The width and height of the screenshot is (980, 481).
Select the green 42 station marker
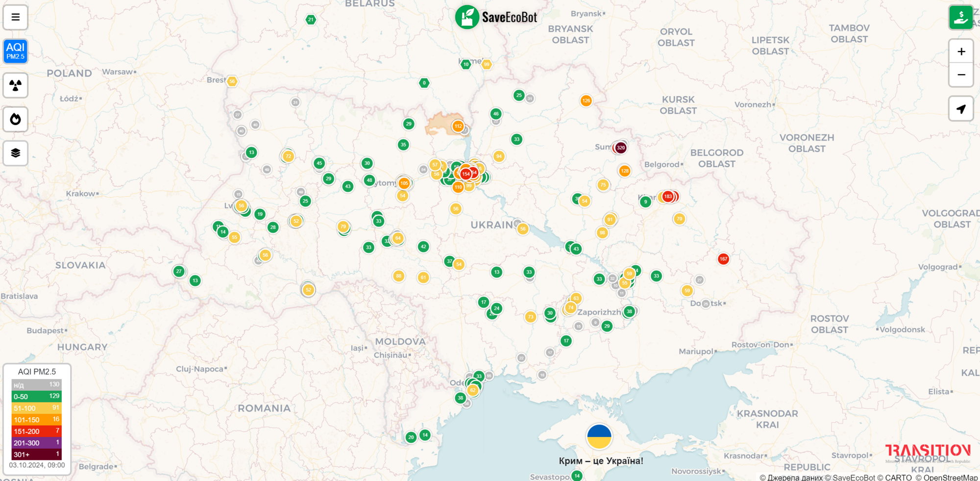point(423,247)
